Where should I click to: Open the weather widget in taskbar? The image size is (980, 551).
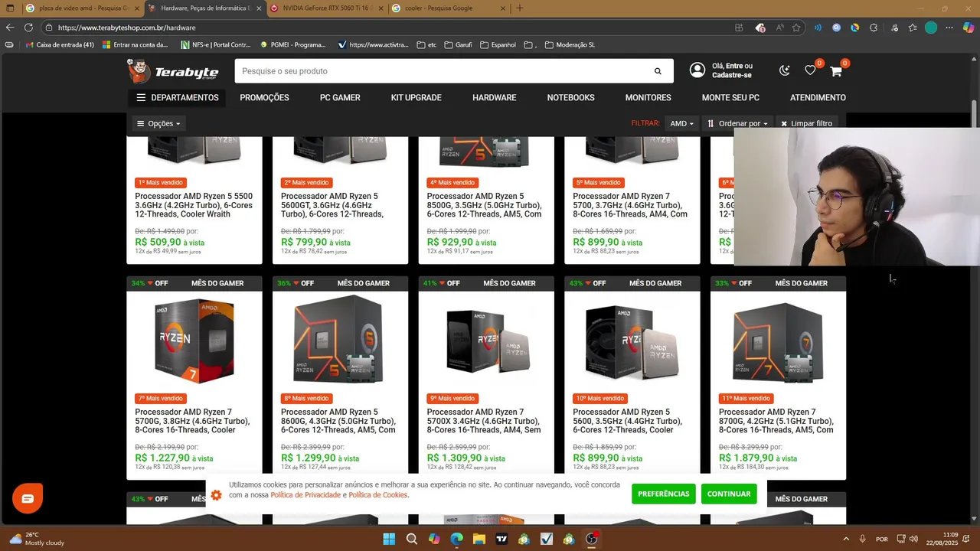pos(37,539)
